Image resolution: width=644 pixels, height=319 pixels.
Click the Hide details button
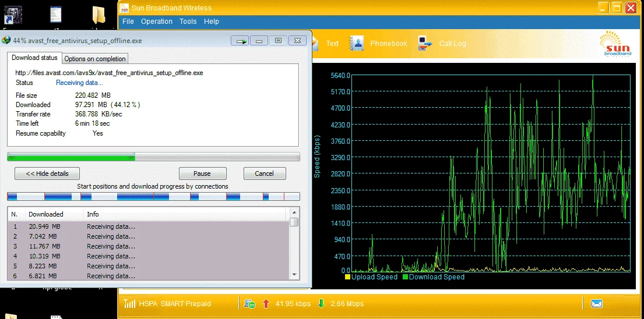pos(47,173)
